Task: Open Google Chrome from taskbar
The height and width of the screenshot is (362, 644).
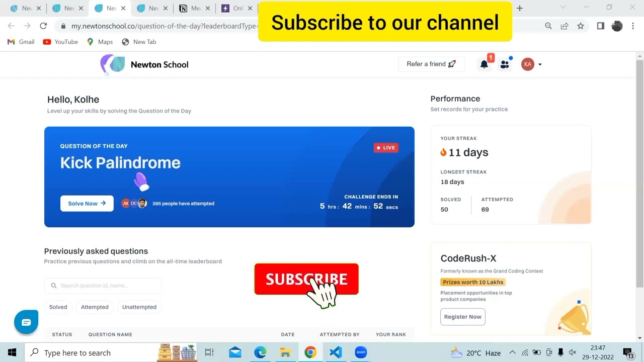Action: coord(310,352)
